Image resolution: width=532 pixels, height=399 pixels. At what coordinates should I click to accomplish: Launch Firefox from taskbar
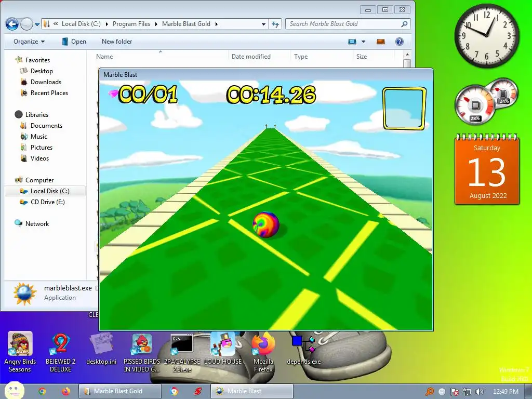click(66, 391)
